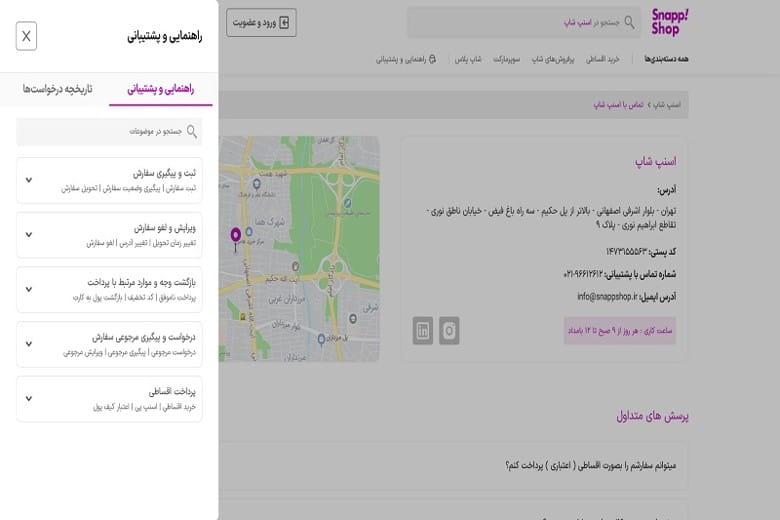This screenshot has width=780, height=520.
Task: Click the main جستجو در اسنپ شاپ field
Action: (x=523, y=22)
